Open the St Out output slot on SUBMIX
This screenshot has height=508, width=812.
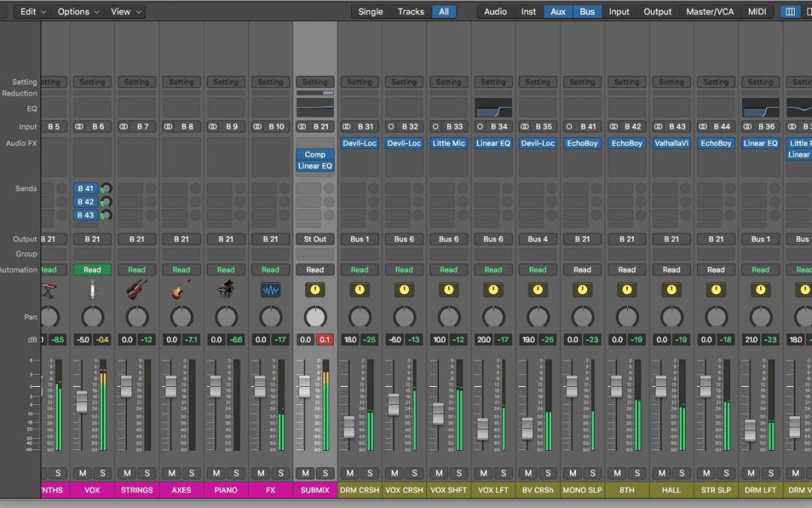tap(314, 239)
